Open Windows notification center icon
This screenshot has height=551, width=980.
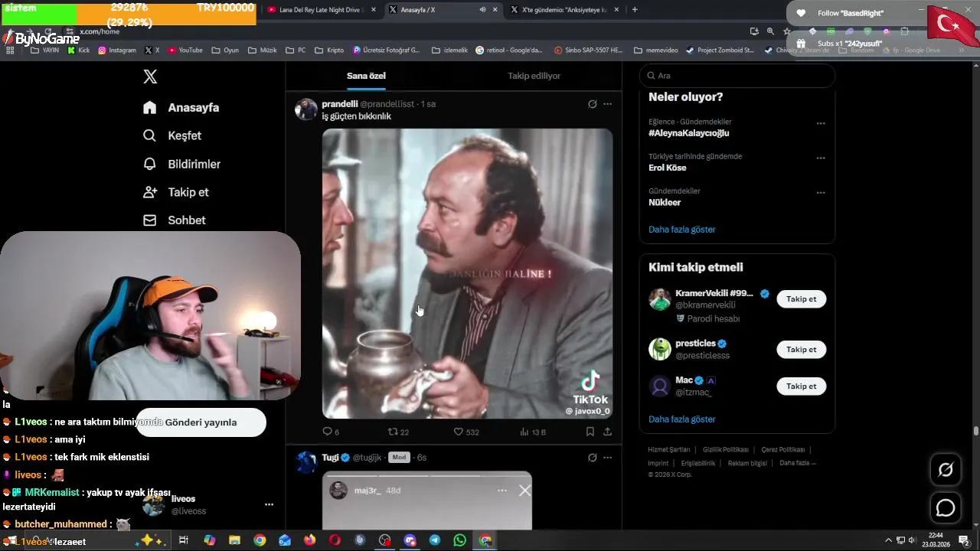tap(964, 540)
